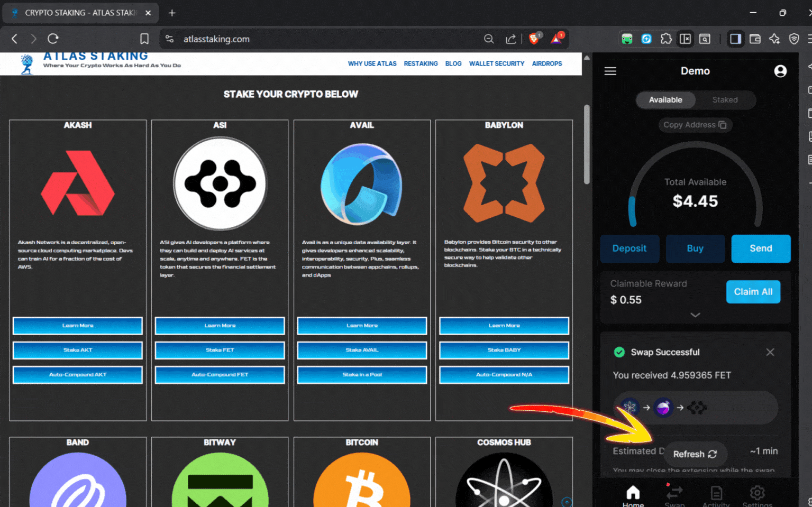Dismiss the Swap Successful notification
812x507 pixels.
point(770,352)
